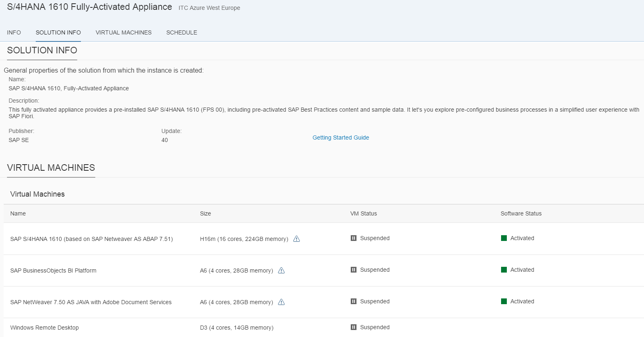
Task: Click green Activated square for S/4HANA 1610
Action: coord(504,238)
